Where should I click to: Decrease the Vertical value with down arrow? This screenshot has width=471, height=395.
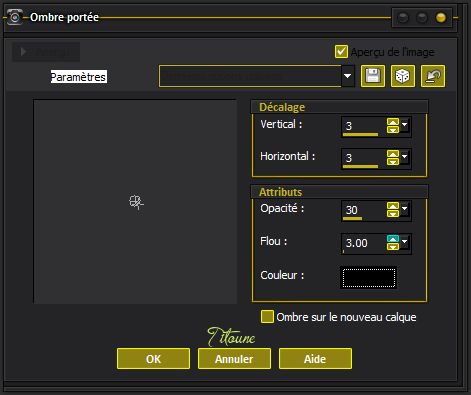393,129
